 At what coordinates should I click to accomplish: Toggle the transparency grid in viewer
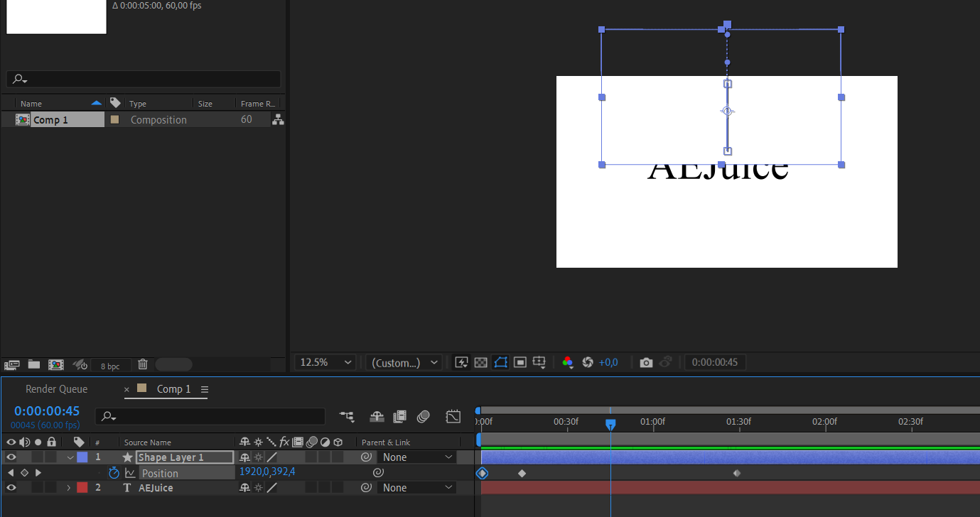(480, 363)
